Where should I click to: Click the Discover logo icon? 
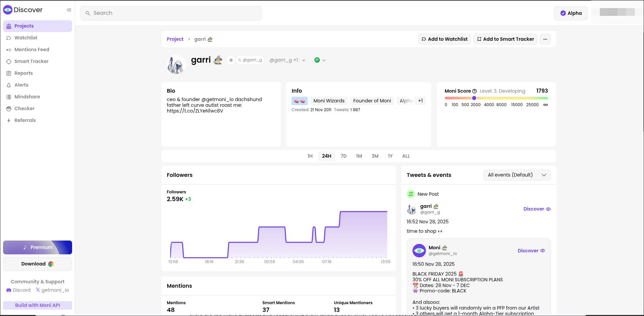coord(8,10)
